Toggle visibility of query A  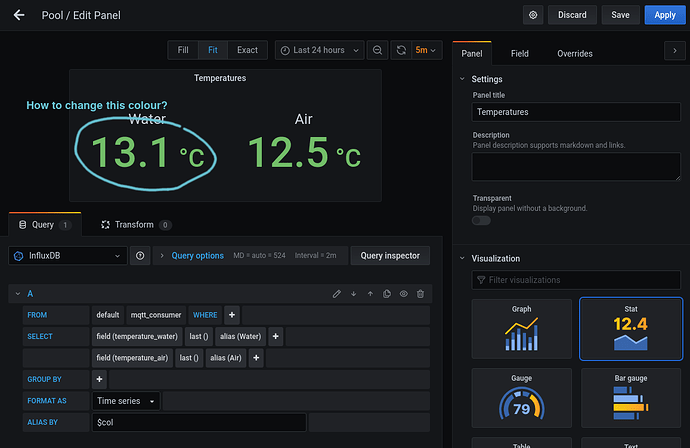pyautogui.click(x=404, y=294)
